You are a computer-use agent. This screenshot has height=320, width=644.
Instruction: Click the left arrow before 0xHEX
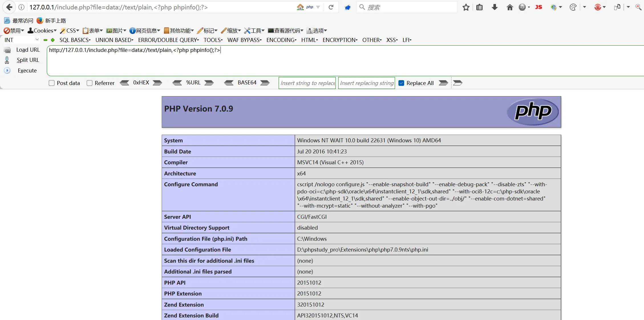click(124, 83)
